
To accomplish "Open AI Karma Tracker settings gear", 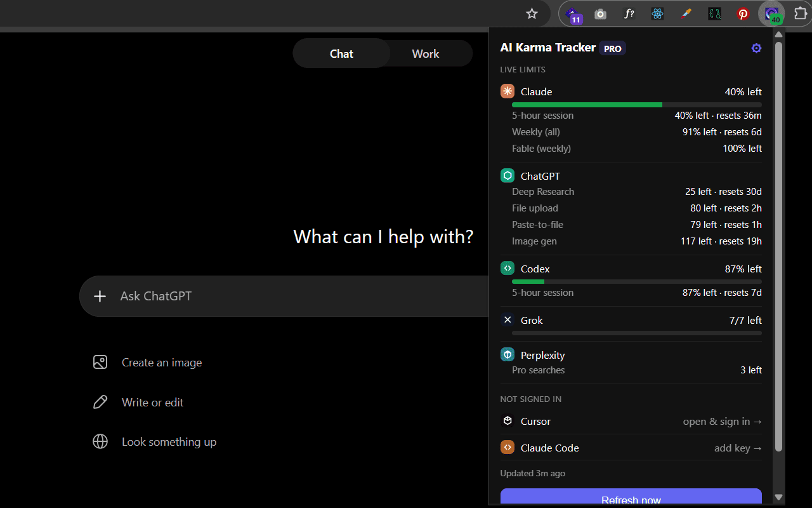I will click(x=756, y=48).
